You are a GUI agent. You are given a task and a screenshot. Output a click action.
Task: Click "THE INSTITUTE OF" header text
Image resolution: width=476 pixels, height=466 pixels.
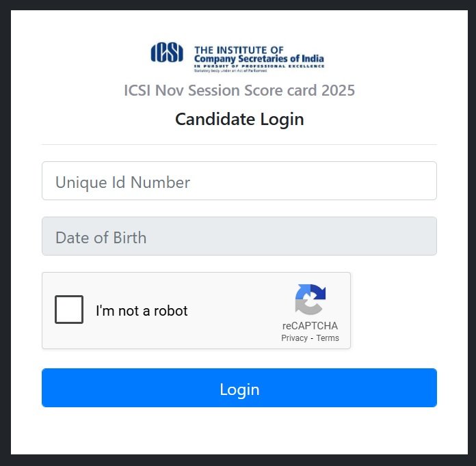click(239, 50)
